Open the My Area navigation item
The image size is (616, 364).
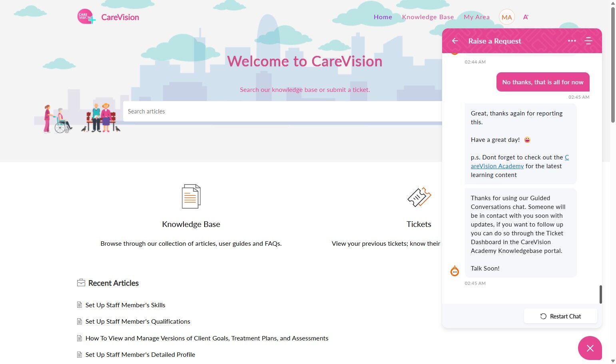point(476,17)
